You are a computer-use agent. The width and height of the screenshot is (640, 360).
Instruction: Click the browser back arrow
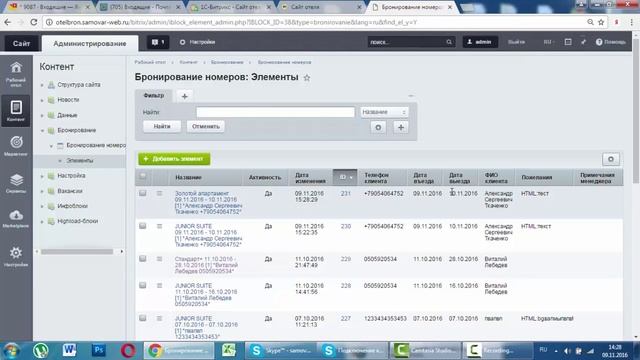[x=8, y=22]
